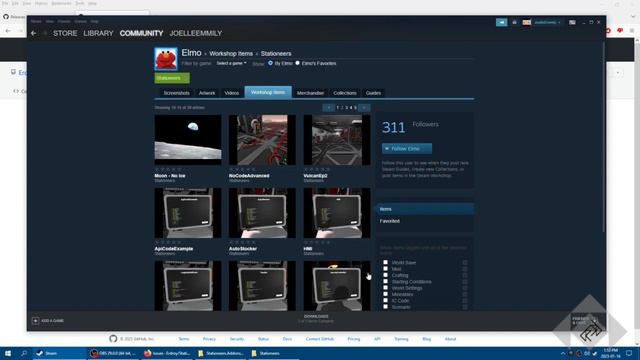Click the Steam page vertical scrollbar

tap(603, 137)
